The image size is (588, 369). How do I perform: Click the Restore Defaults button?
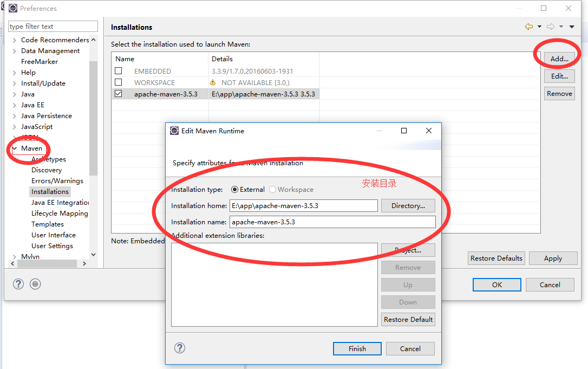coord(496,258)
